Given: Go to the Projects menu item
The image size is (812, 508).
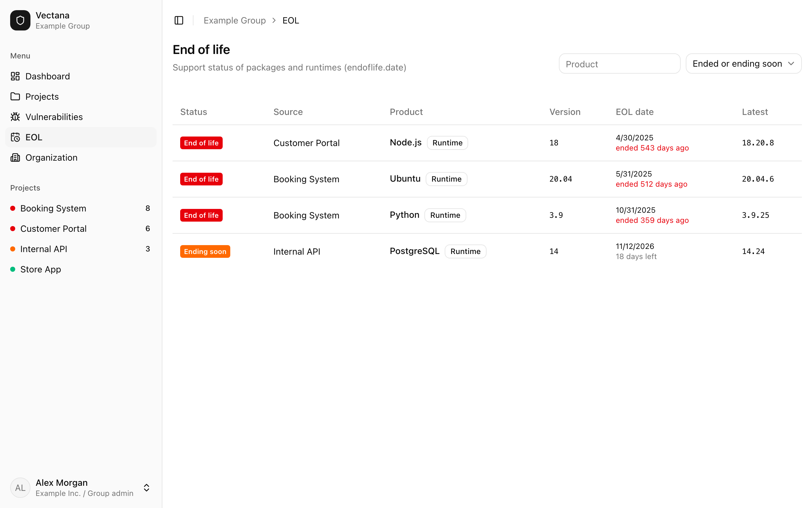Looking at the screenshot, I should click(x=81, y=97).
